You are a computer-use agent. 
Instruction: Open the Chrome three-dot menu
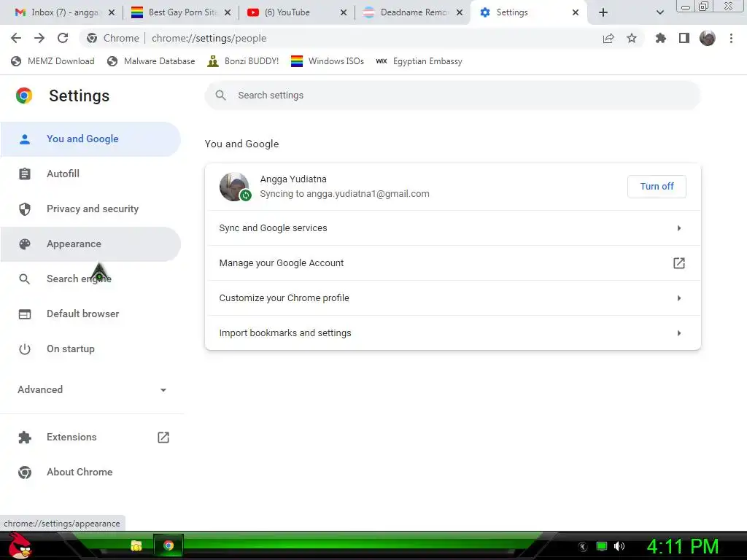(731, 38)
